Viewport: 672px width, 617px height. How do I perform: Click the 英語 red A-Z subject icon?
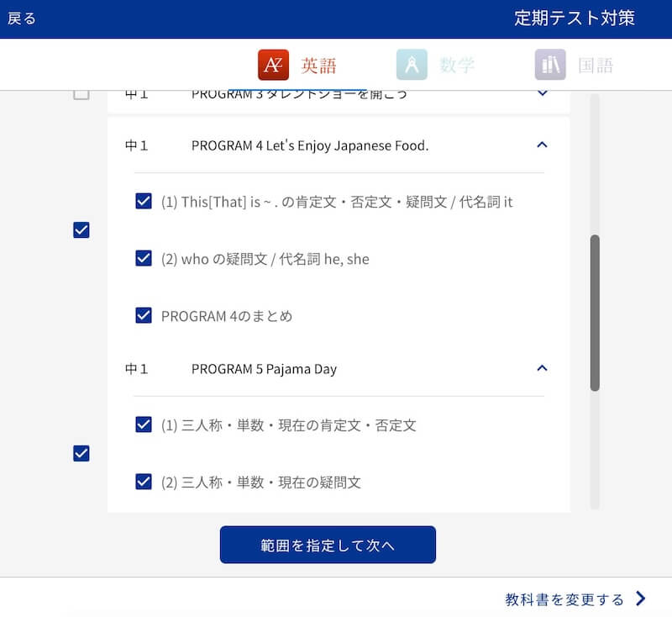pos(273,65)
